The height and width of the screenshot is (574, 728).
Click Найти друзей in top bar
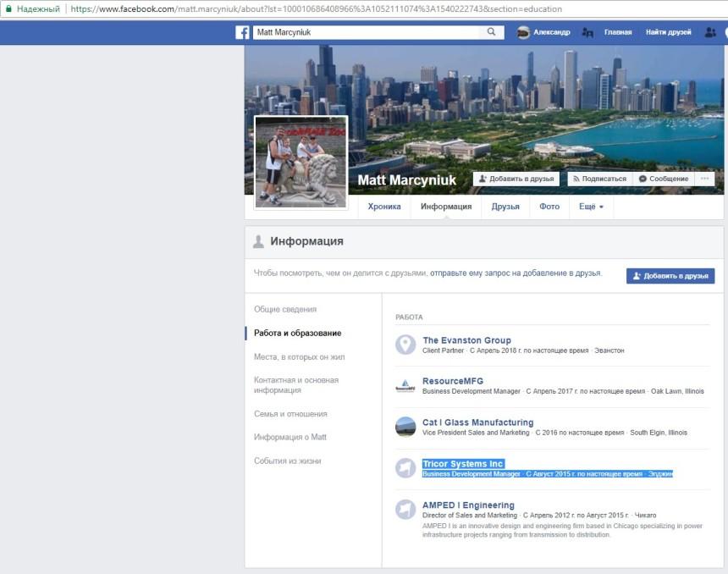[x=668, y=32]
